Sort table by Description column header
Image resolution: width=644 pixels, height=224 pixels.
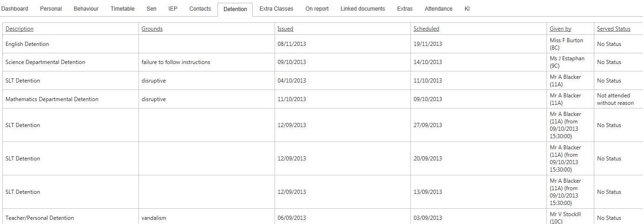[x=20, y=29]
